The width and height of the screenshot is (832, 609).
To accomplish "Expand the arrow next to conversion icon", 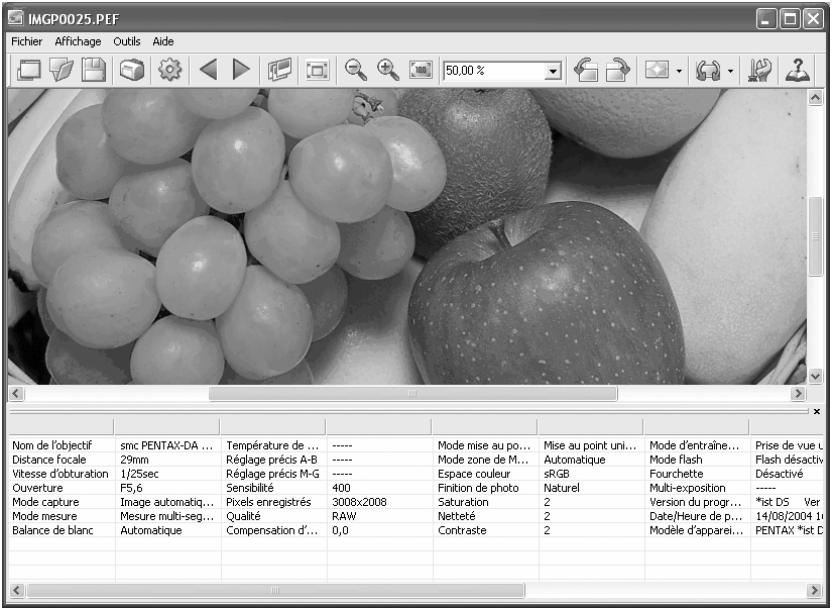I will tap(730, 71).
